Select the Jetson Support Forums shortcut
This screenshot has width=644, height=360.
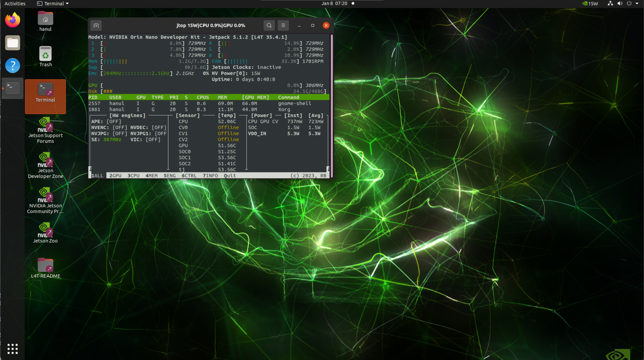[45, 130]
